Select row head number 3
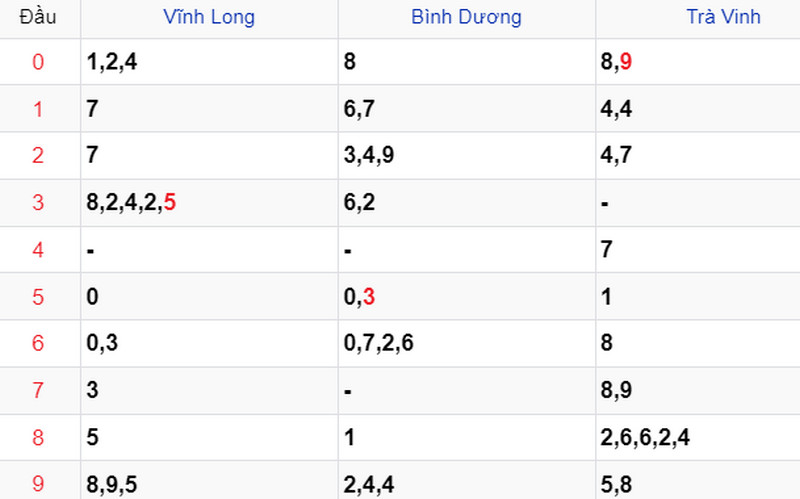 point(38,203)
